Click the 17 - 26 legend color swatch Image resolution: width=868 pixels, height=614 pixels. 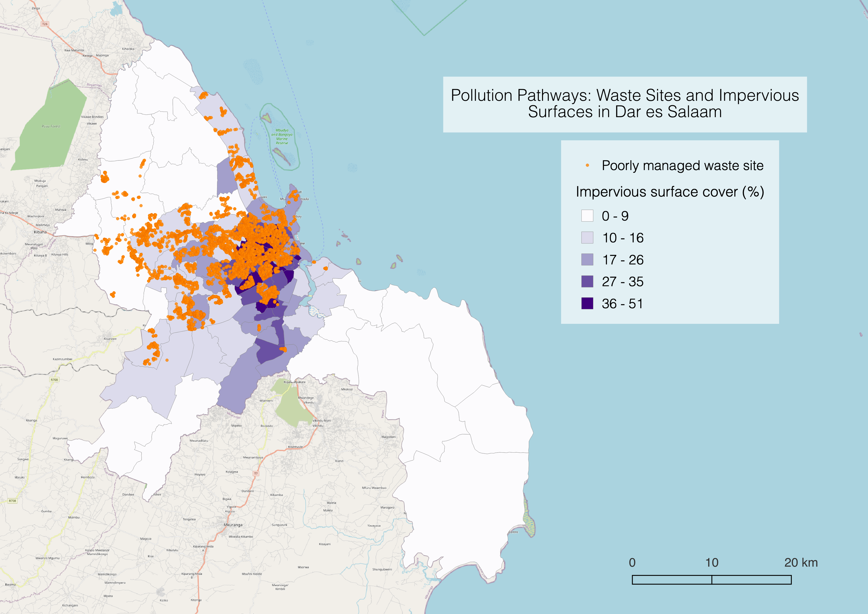click(x=587, y=259)
